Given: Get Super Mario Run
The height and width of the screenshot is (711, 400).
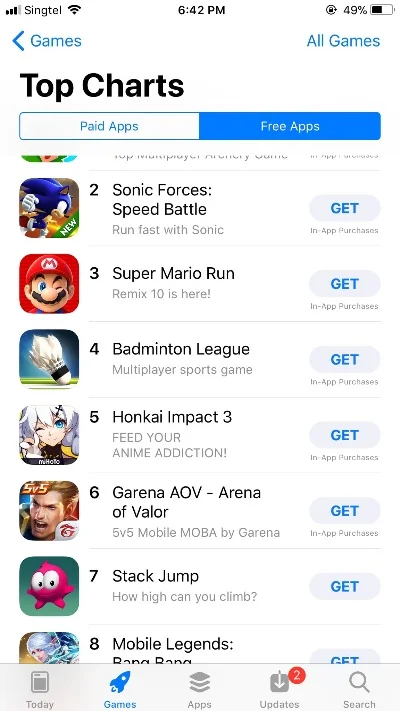Looking at the screenshot, I should (345, 284).
